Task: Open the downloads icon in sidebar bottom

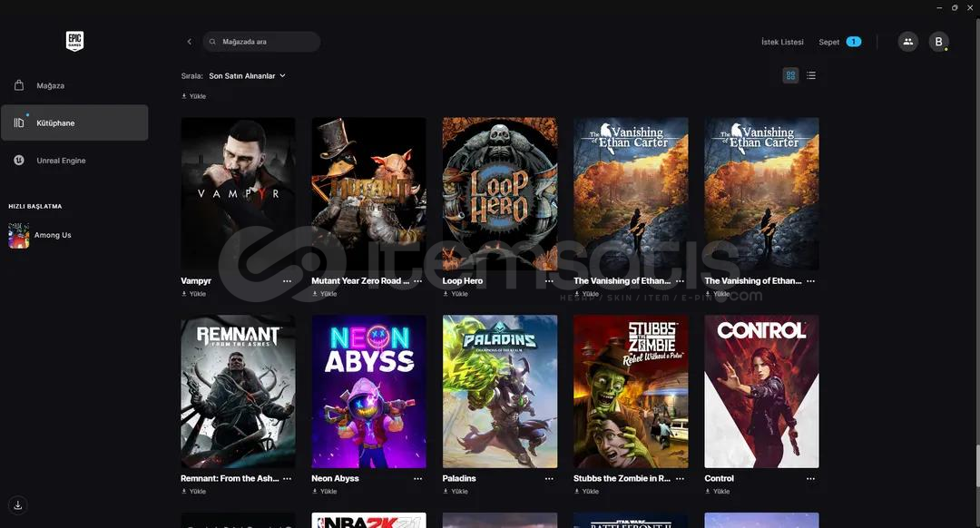Action: pos(18,505)
